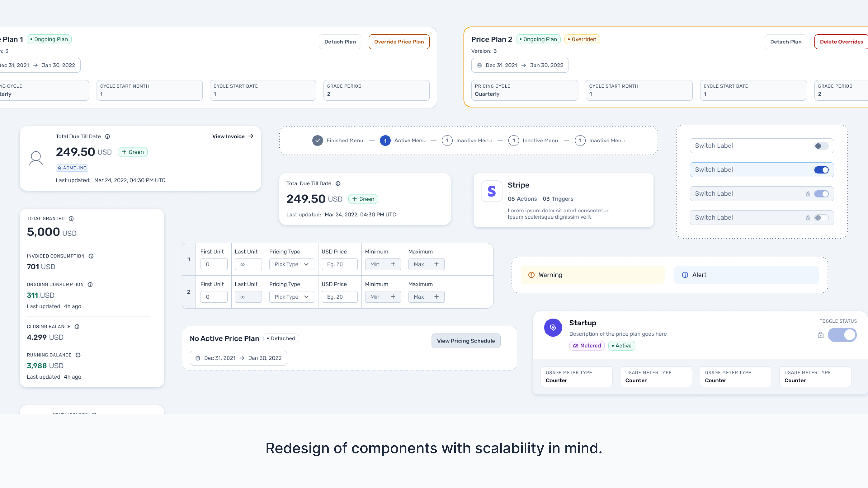
Task: Select the first Inactive Menu step
Action: [467, 141]
